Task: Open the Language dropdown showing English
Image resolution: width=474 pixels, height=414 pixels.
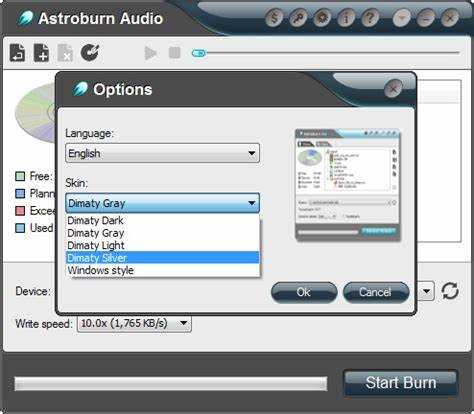Action: (x=162, y=153)
